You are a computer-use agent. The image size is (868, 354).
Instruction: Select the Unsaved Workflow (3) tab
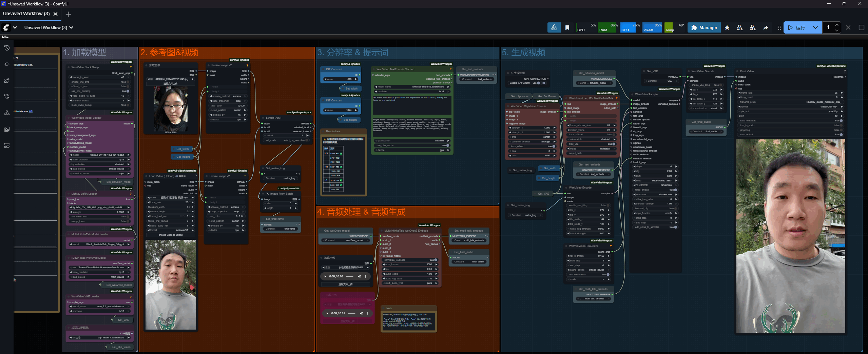point(26,14)
